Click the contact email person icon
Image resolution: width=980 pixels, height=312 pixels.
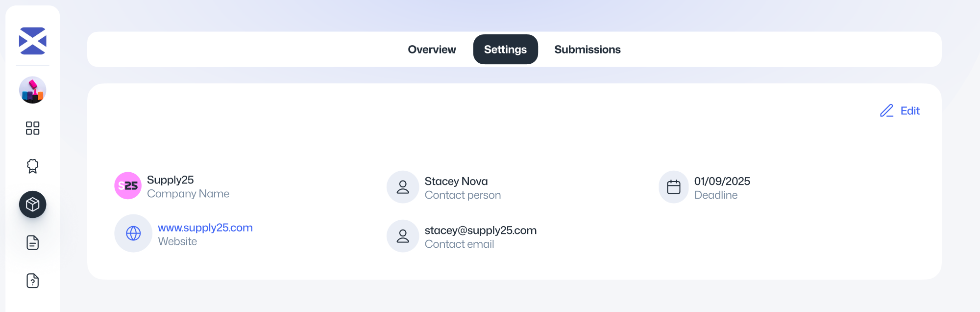[x=403, y=236]
